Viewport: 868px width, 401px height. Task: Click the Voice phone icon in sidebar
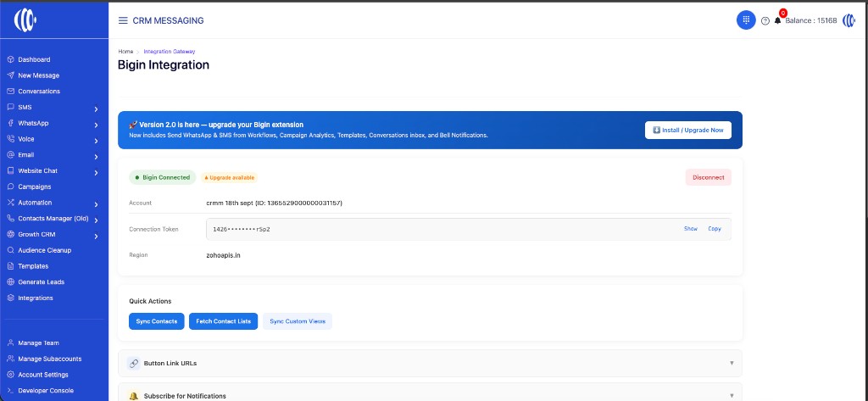coord(10,139)
